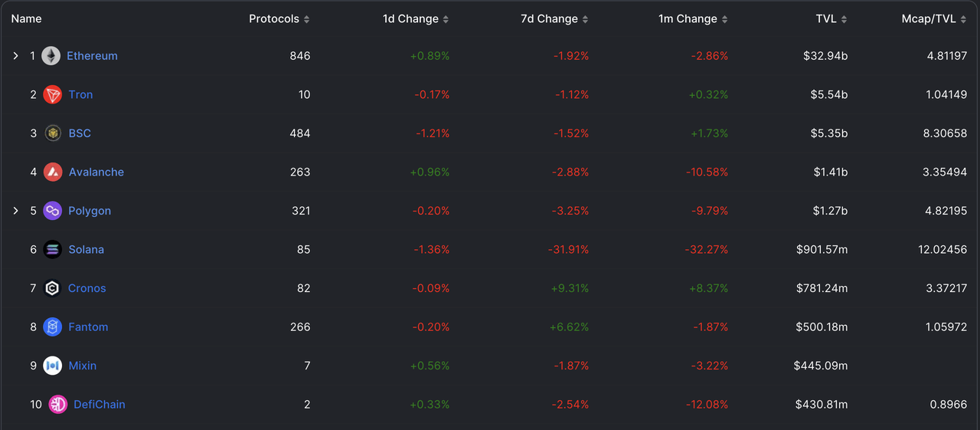The width and height of the screenshot is (980, 430).
Task: Click the red Tron logo icon
Action: click(52, 95)
